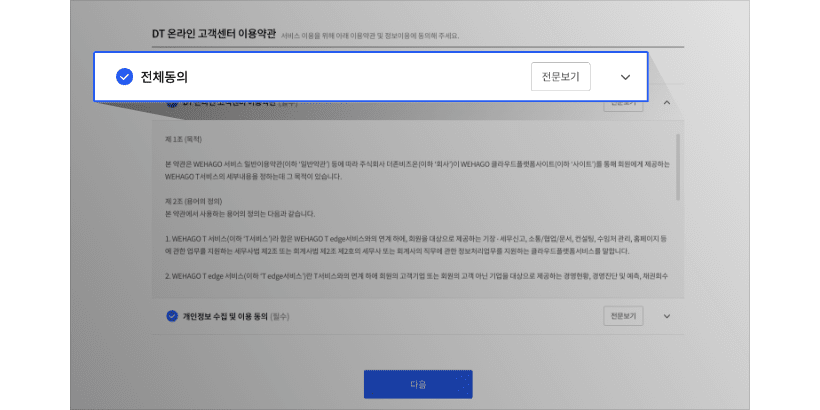
Task: Collapse the open terms section with the up chevron
Action: (x=667, y=103)
